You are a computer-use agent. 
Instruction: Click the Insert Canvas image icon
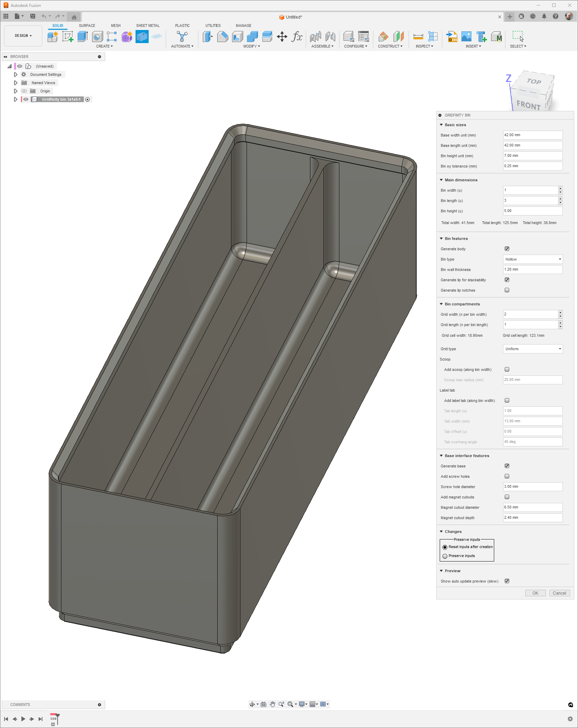click(466, 37)
